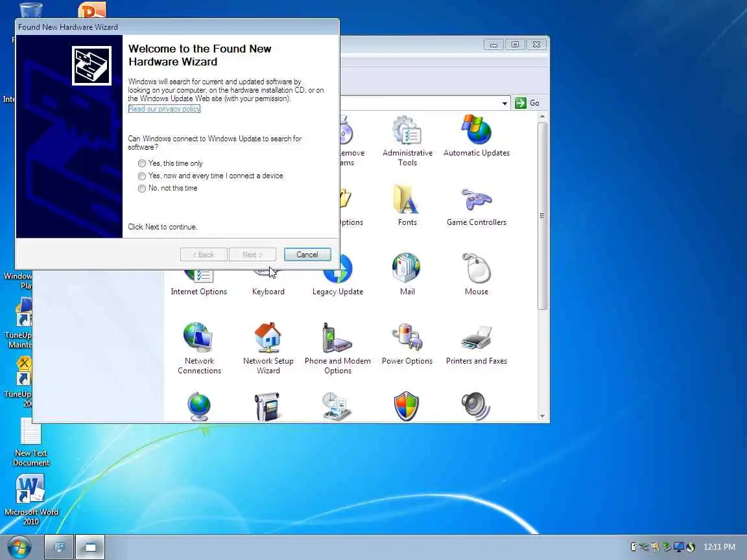Close the Control Panel window
This screenshot has height=560, width=747.
(x=536, y=45)
